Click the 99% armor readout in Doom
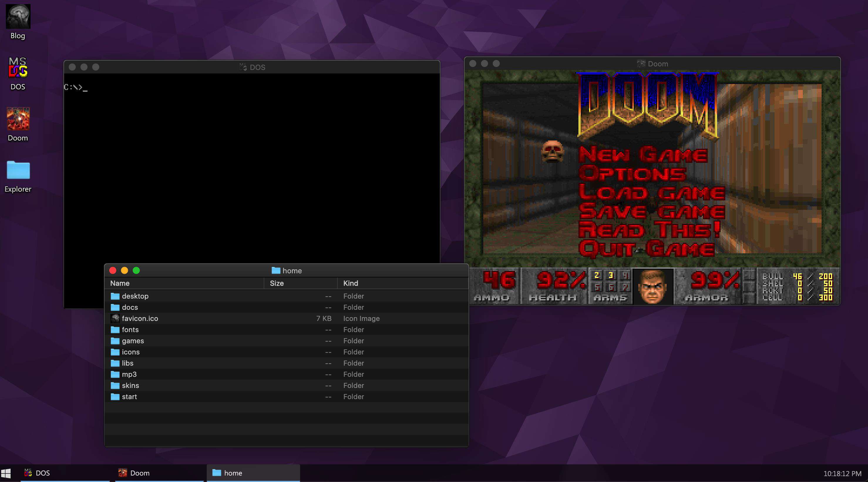Screen dimensions: 868x482 [x=715, y=280]
